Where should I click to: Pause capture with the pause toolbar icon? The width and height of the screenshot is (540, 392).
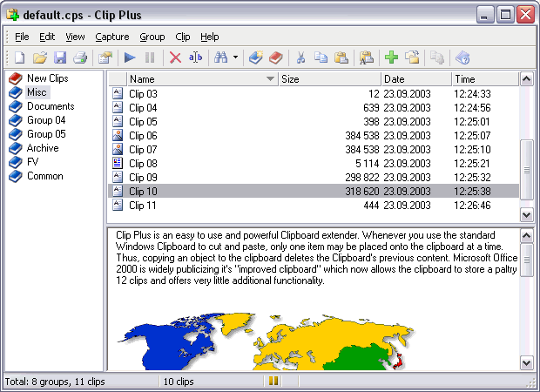point(150,57)
